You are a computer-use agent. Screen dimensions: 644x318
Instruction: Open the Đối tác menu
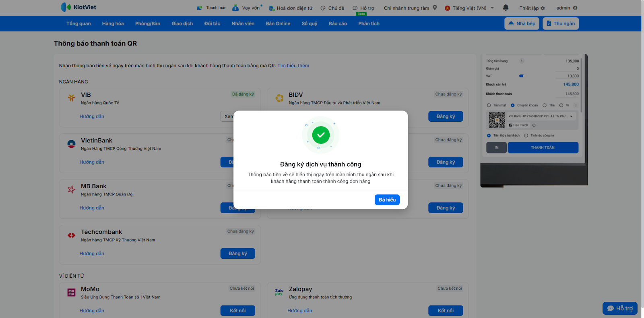(x=212, y=23)
